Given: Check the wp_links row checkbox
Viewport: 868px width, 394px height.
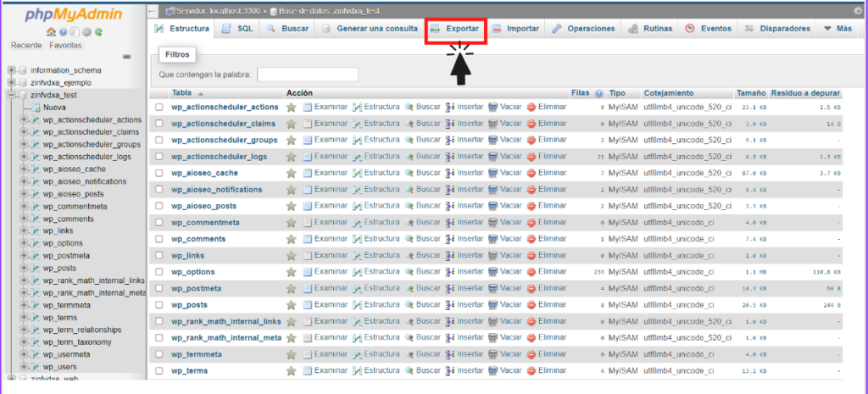Looking at the screenshot, I should pos(159,256).
